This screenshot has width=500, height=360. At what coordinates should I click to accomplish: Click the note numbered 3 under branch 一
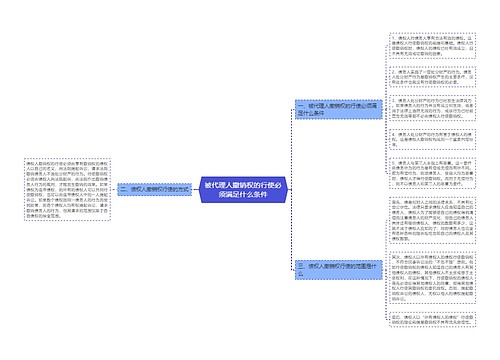[x=432, y=108]
